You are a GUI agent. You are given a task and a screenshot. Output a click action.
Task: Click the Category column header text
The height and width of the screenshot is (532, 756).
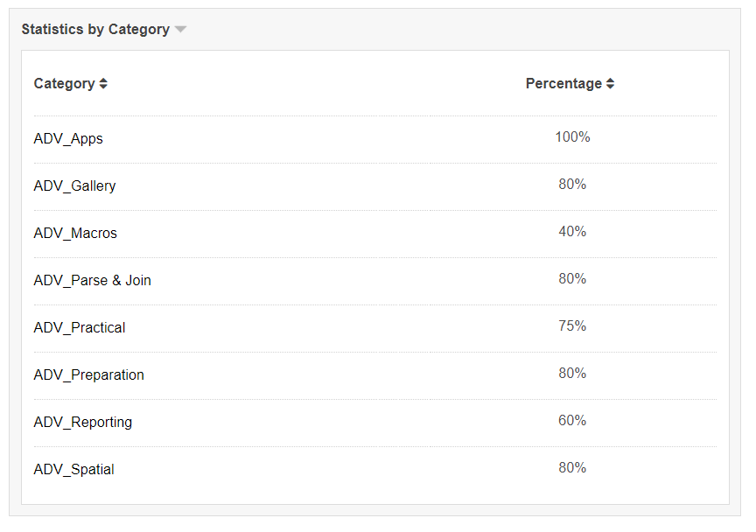(x=64, y=84)
